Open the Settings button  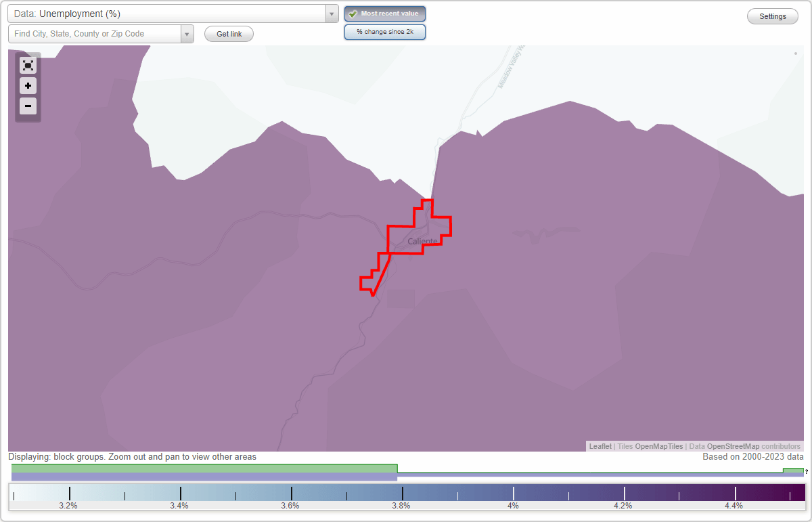click(x=773, y=16)
